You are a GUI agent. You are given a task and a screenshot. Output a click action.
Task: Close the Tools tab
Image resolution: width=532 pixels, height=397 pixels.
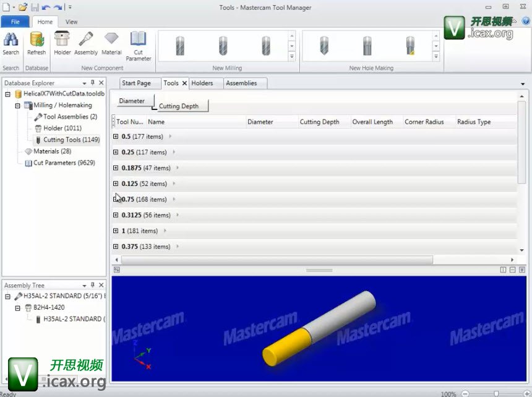(184, 83)
